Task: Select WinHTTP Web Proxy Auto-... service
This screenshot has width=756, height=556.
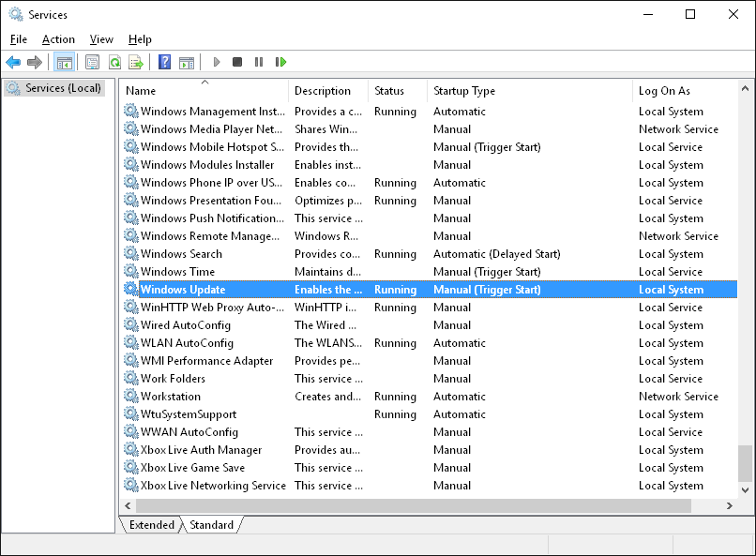Action: [431, 307]
